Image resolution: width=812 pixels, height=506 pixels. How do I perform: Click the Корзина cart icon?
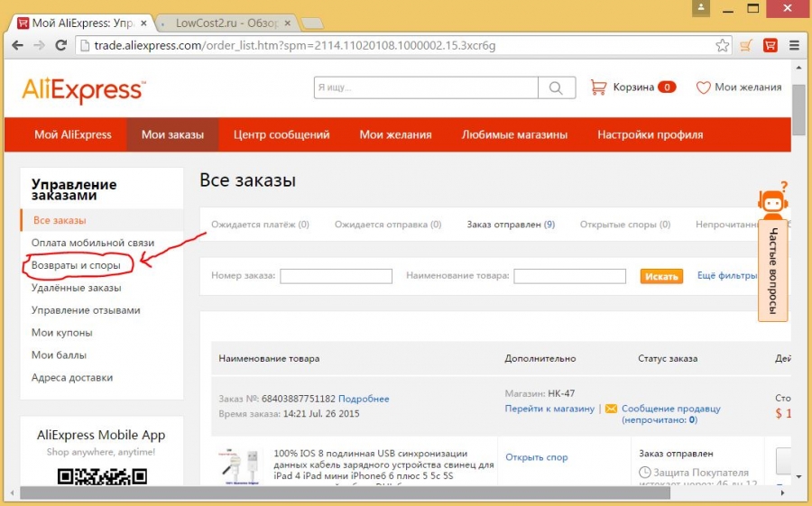(598, 87)
